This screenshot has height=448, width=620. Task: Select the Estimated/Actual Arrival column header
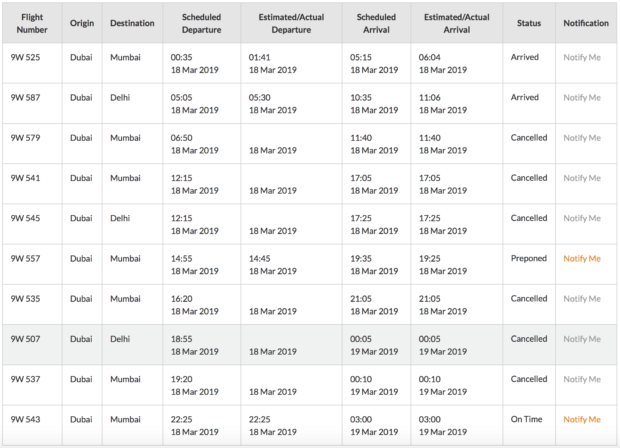point(457,23)
